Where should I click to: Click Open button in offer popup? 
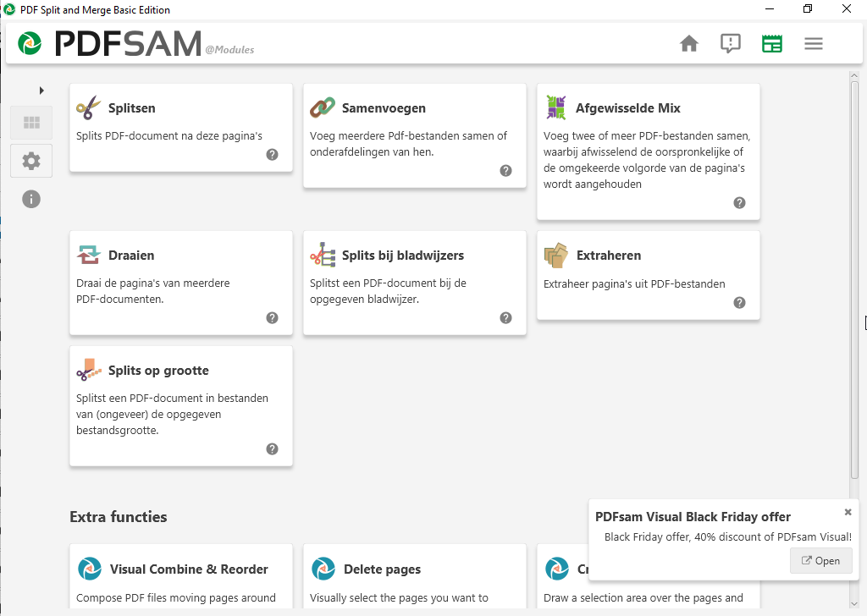pos(820,560)
